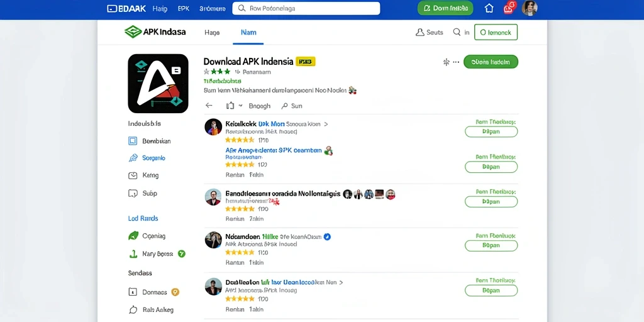Open the 'Afw Anoperdente SPK' link
Screen dimensions: 644x322
(x=274, y=150)
